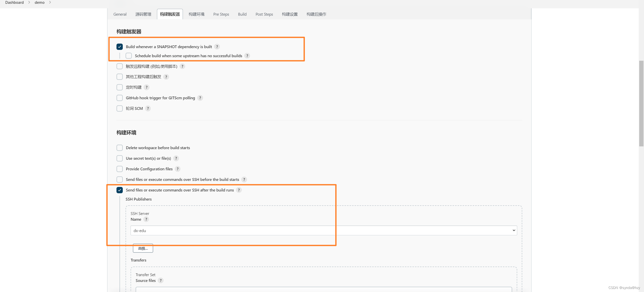Click the Transfer Set label
The height and width of the screenshot is (292, 644).
point(145,275)
